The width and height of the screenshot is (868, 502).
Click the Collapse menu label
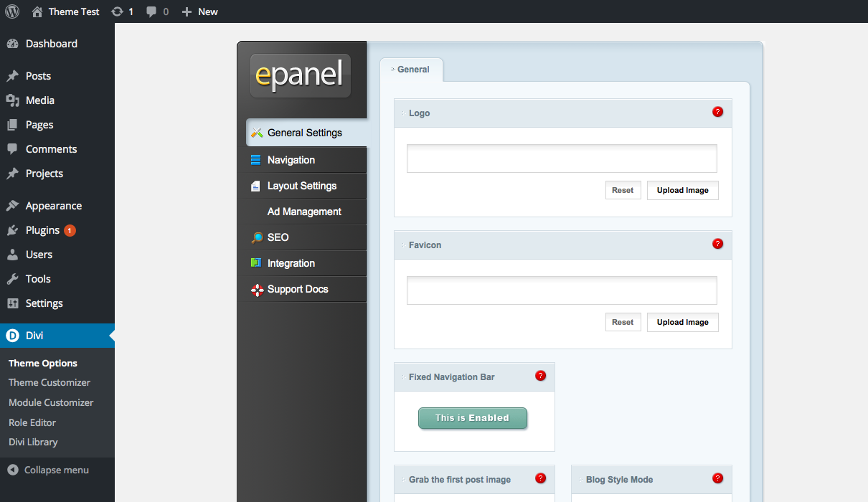pos(57,470)
